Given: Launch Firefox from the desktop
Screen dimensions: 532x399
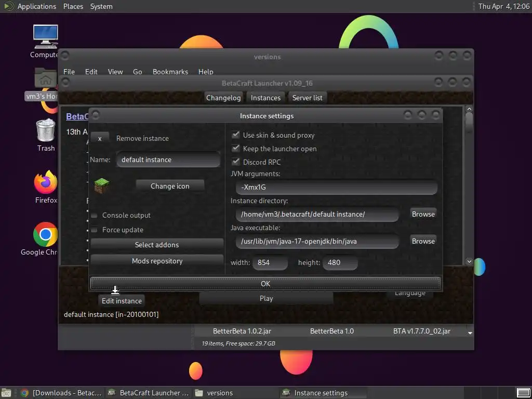Looking at the screenshot, I should click(46, 182).
